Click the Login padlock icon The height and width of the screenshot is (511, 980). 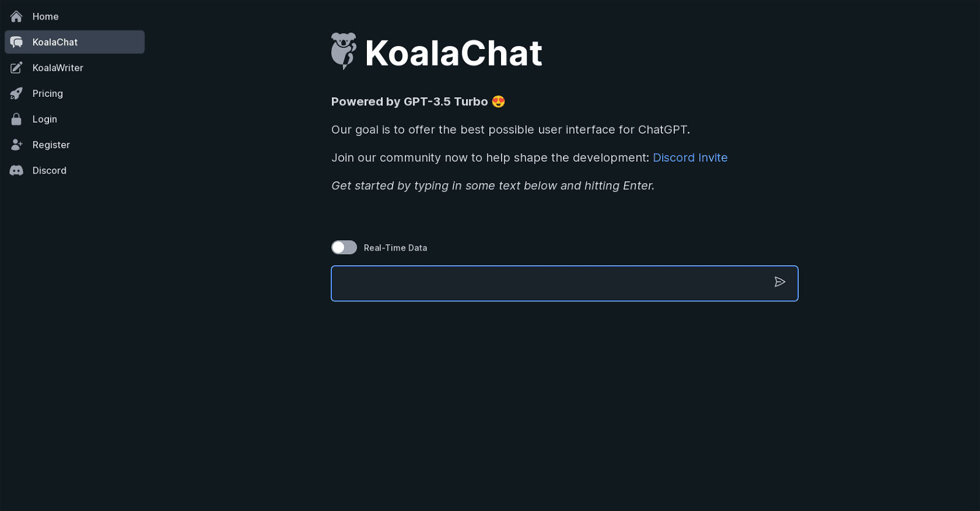[x=16, y=119]
